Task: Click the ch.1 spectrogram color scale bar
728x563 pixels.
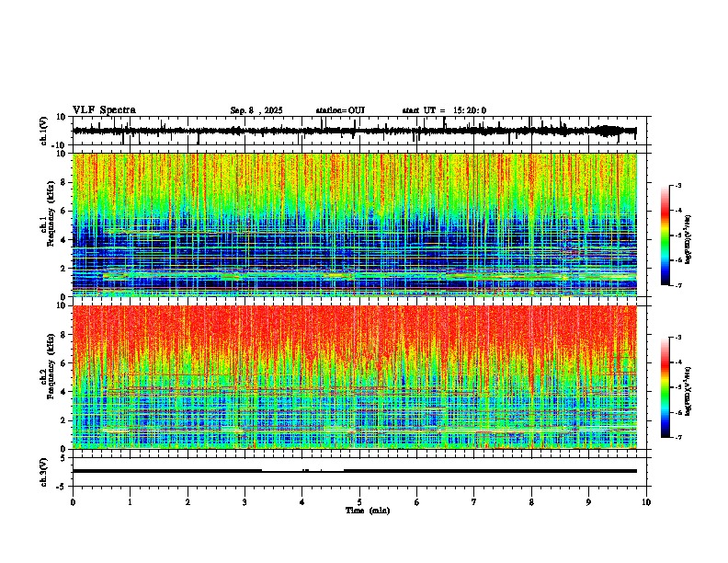Action: [x=665, y=236]
